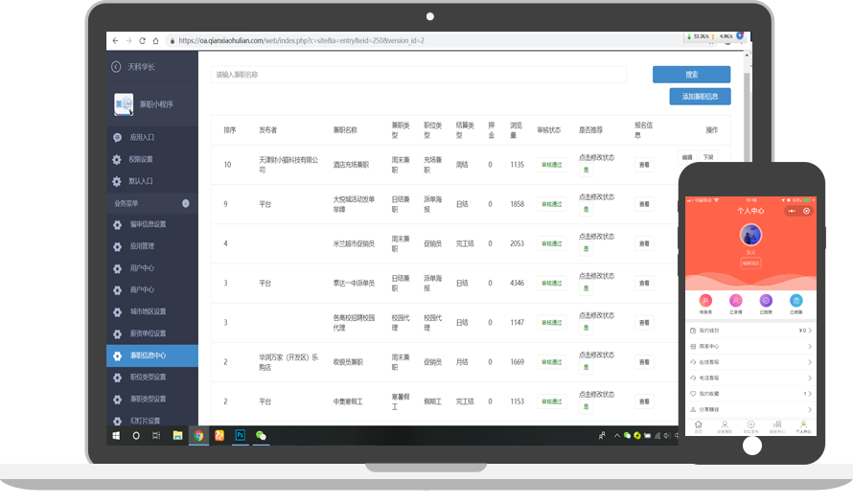Click 查看 in the 中集寒假工 row
This screenshot has width=853, height=504.
(644, 401)
